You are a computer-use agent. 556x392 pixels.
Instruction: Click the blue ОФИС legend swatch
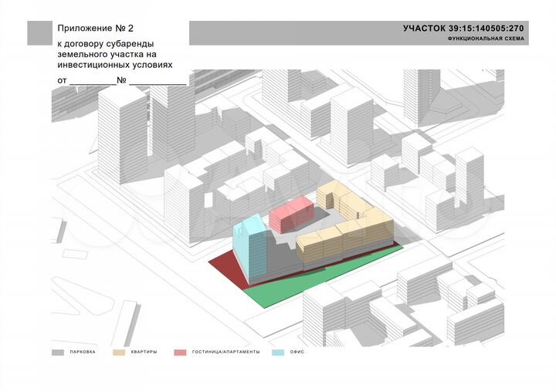[278, 352]
